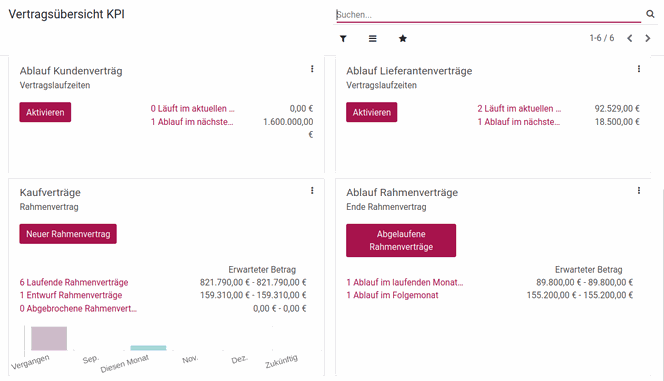Screen dimensions: 664x381
Task: Go to next page arrow
Action: 647,39
